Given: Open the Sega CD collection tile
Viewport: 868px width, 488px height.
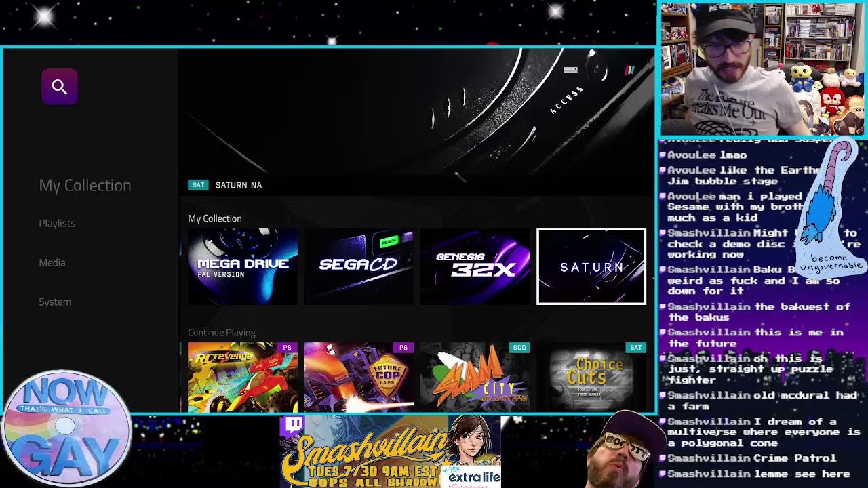Looking at the screenshot, I should point(359,266).
